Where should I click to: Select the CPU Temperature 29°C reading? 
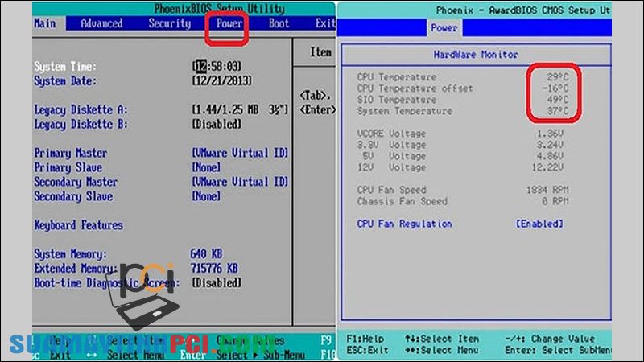pyautogui.click(x=558, y=76)
